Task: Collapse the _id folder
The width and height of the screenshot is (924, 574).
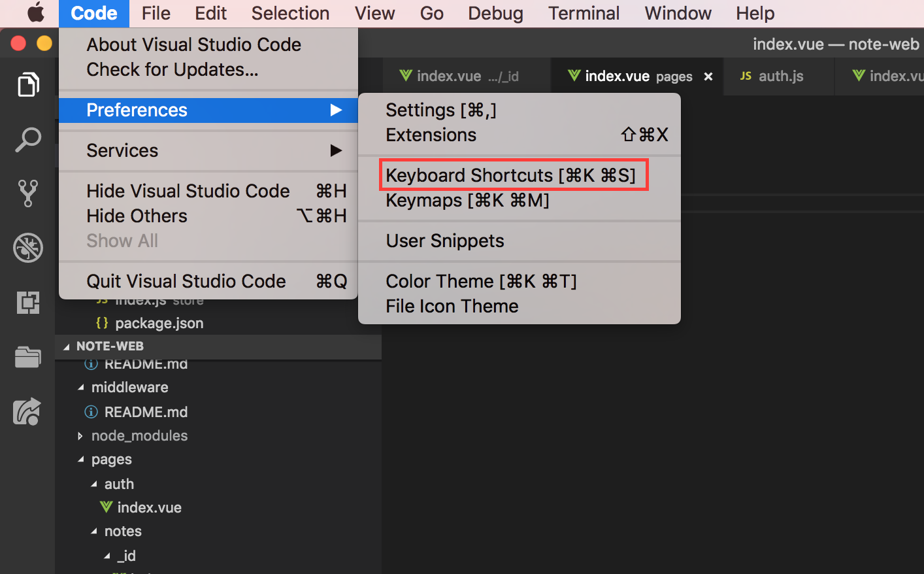Action: pos(107,556)
